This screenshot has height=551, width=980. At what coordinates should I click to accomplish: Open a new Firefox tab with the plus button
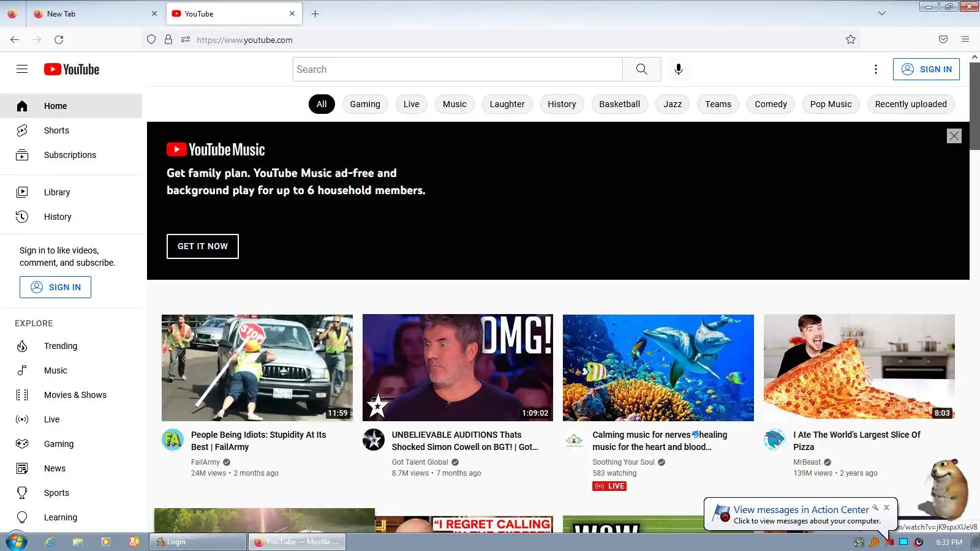(315, 13)
